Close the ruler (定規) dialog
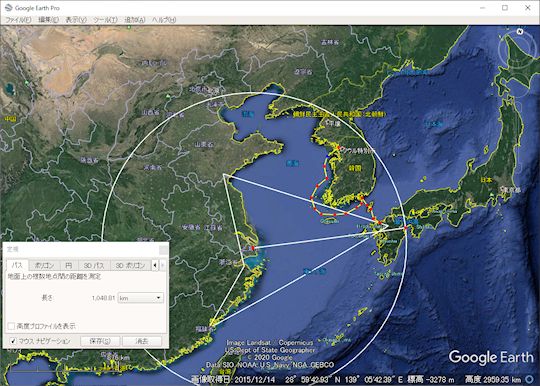 click(x=164, y=249)
